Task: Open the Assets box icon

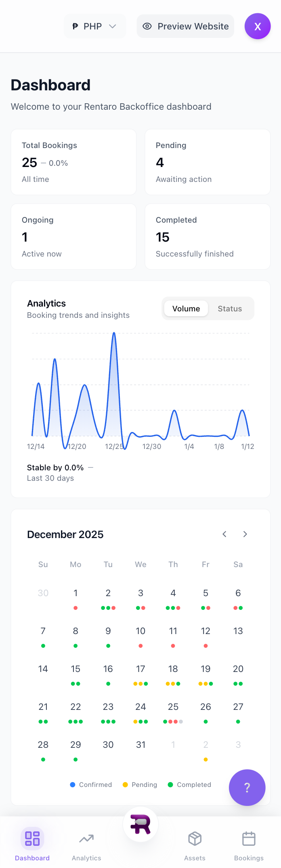Action: pyautogui.click(x=195, y=839)
